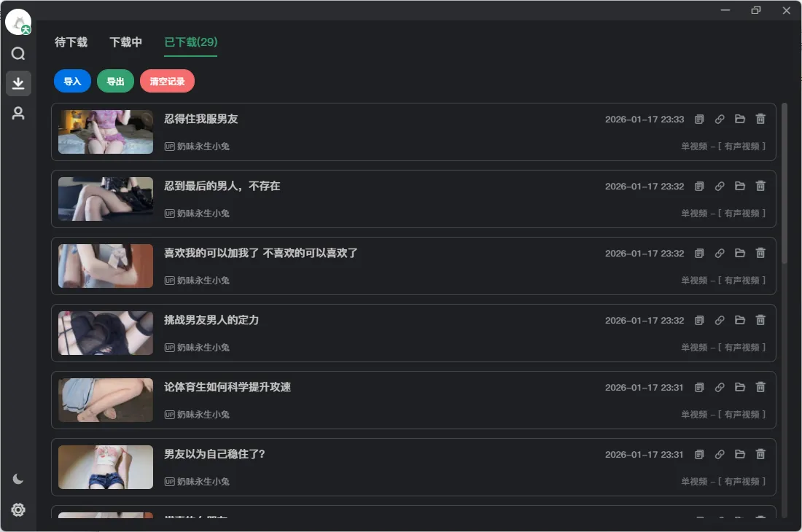Open the user account icon in the sidebar
Screen dimensions: 802x532
pos(17,113)
